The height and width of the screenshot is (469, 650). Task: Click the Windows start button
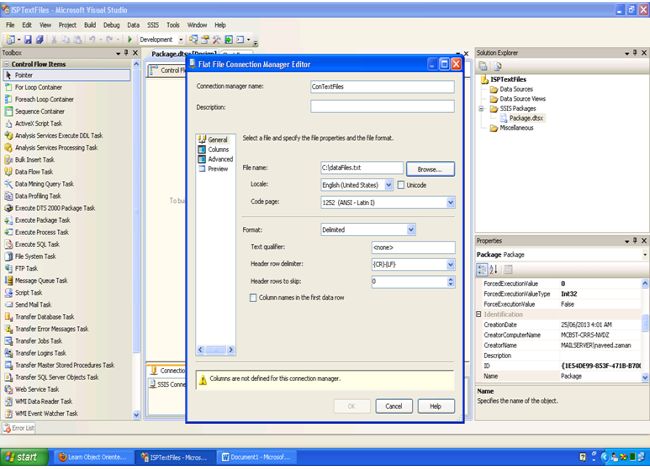coord(24,457)
